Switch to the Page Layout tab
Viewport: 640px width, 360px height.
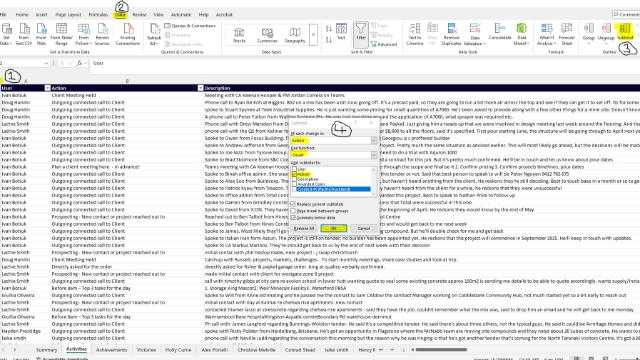tap(68, 15)
